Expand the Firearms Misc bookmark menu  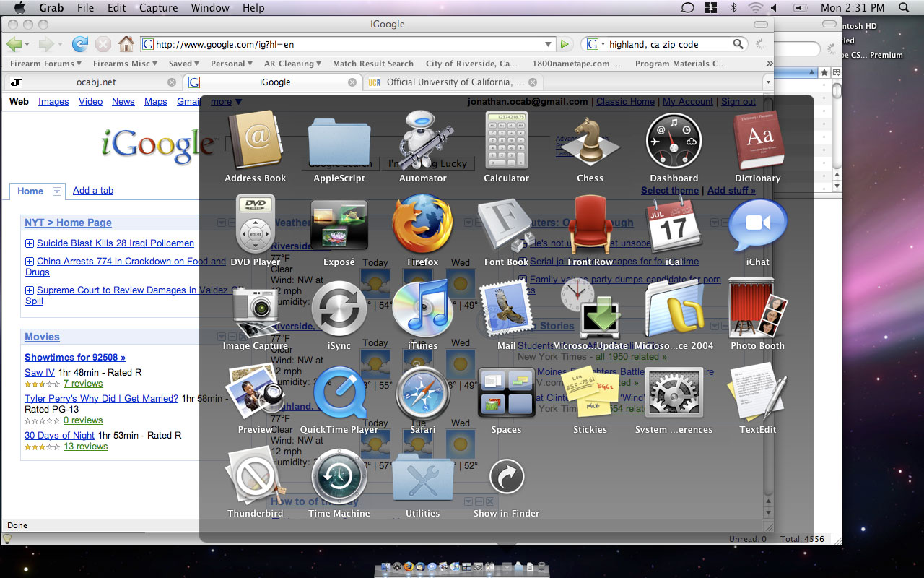pos(126,64)
